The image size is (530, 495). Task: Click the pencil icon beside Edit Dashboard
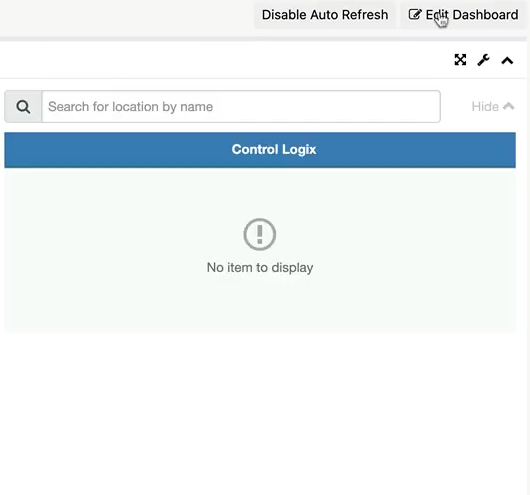tap(415, 15)
